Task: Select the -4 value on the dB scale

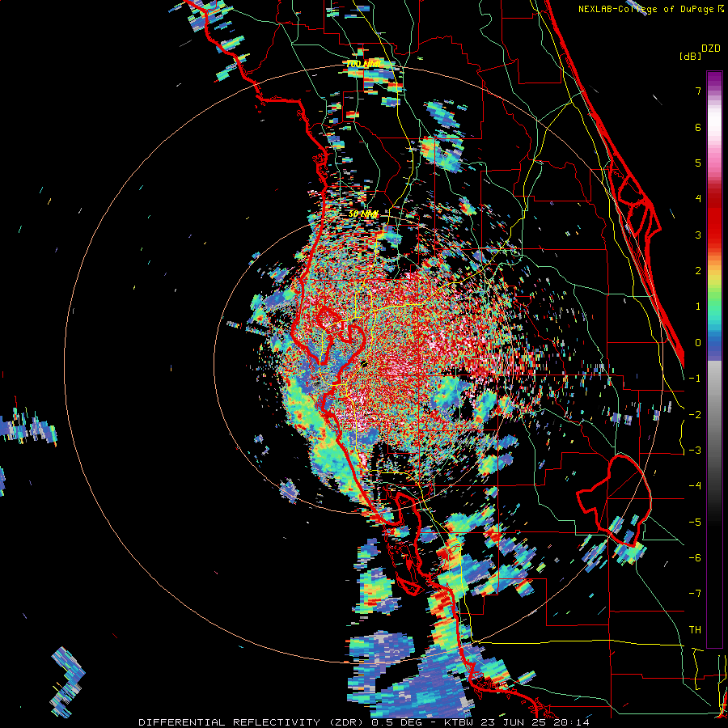Action: click(695, 485)
